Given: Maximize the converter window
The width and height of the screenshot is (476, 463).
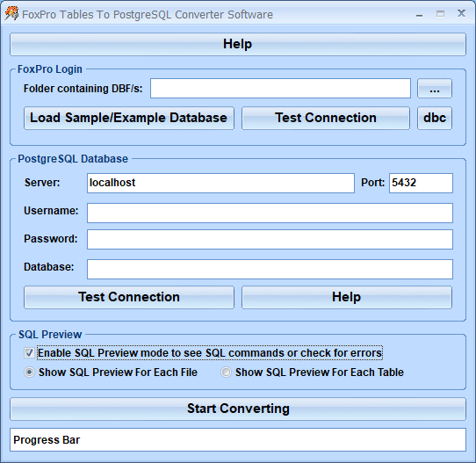Looking at the screenshot, I should point(440,14).
